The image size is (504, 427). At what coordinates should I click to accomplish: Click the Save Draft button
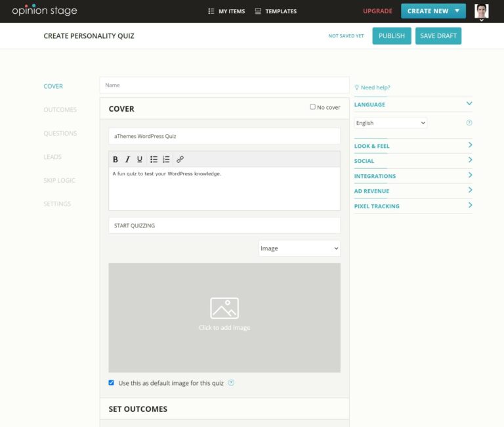point(438,35)
